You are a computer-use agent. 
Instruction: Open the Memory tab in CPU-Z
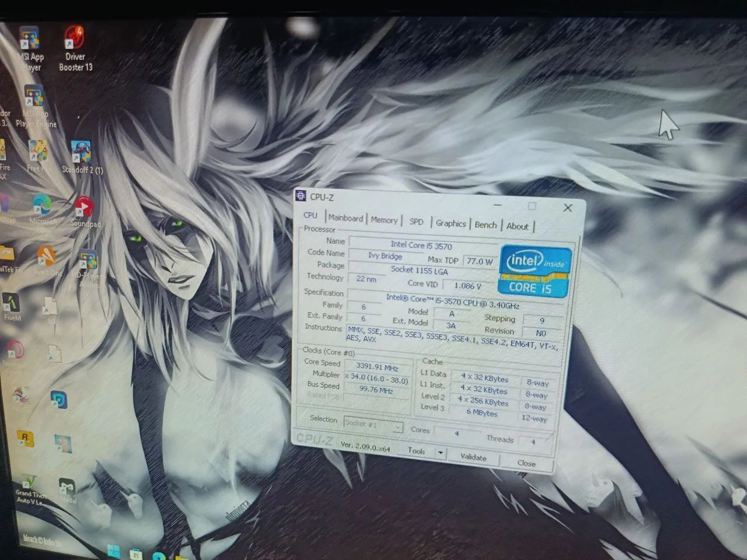384,220
